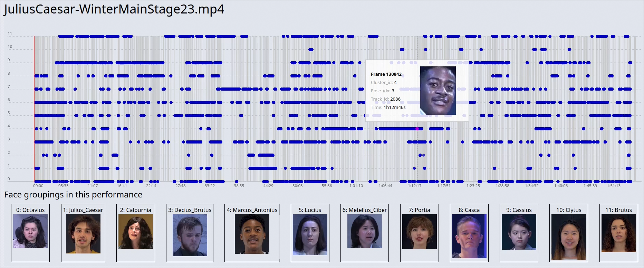The height and width of the screenshot is (268, 644).
Task: Click the 'Track_id: 2086' tooltip entry
Action: pos(386,99)
